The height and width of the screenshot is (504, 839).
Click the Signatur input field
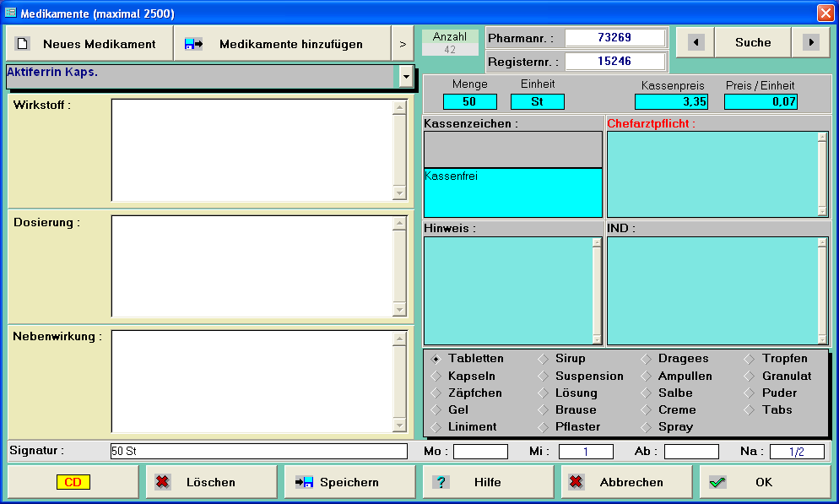[x=258, y=452]
